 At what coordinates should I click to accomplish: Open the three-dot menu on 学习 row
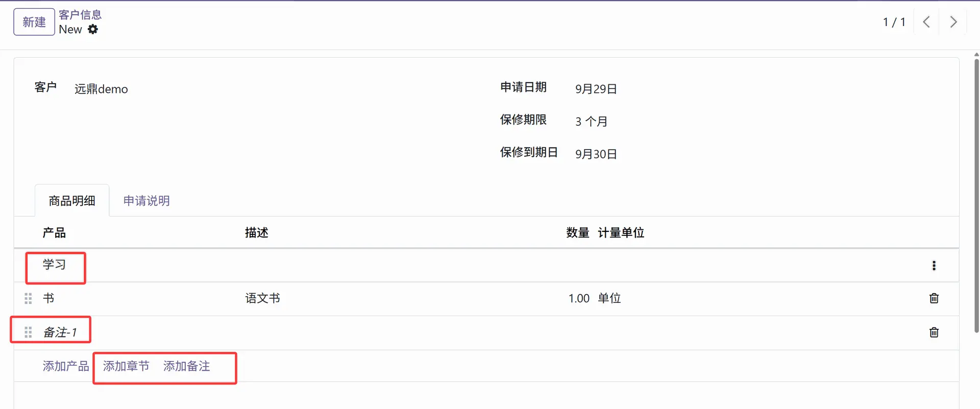point(934,266)
